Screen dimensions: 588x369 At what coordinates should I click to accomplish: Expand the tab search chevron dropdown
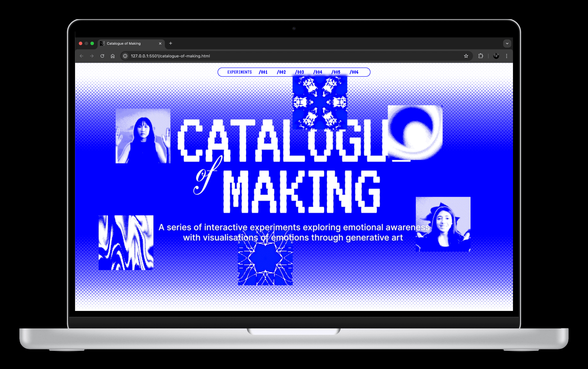[x=507, y=44]
